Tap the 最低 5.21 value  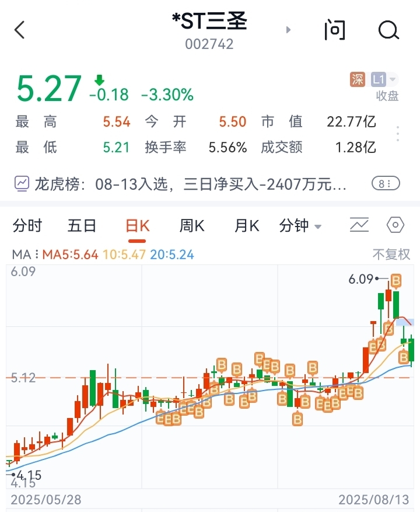(116, 148)
